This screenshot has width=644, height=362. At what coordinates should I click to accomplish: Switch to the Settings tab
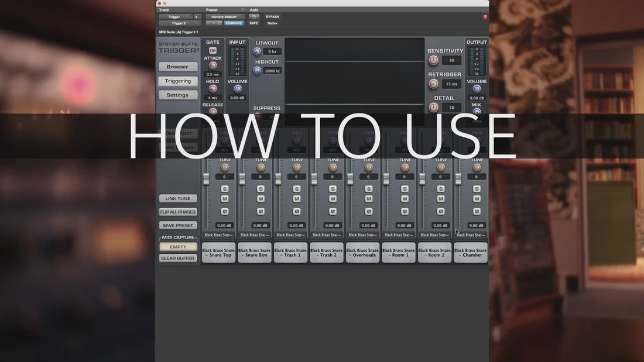(x=178, y=95)
